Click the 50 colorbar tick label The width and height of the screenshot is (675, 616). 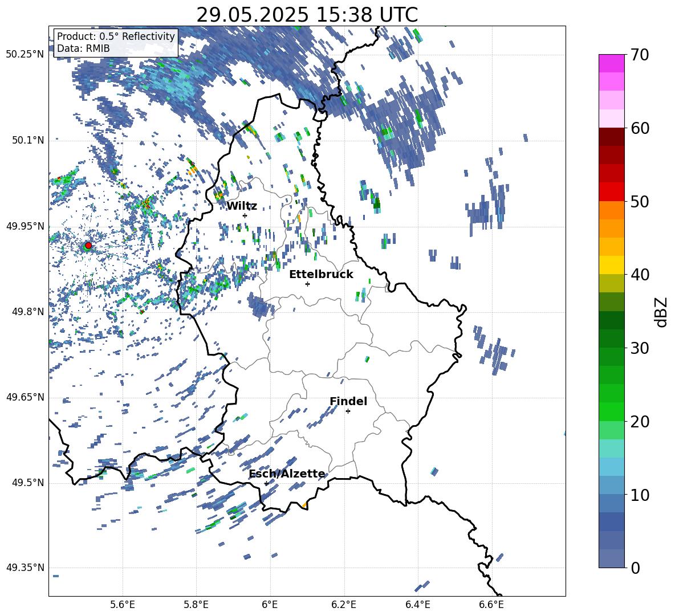point(640,202)
